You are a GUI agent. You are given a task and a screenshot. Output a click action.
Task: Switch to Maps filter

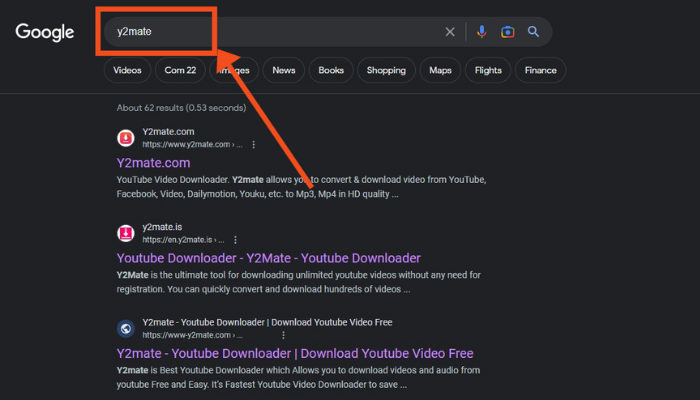click(440, 70)
